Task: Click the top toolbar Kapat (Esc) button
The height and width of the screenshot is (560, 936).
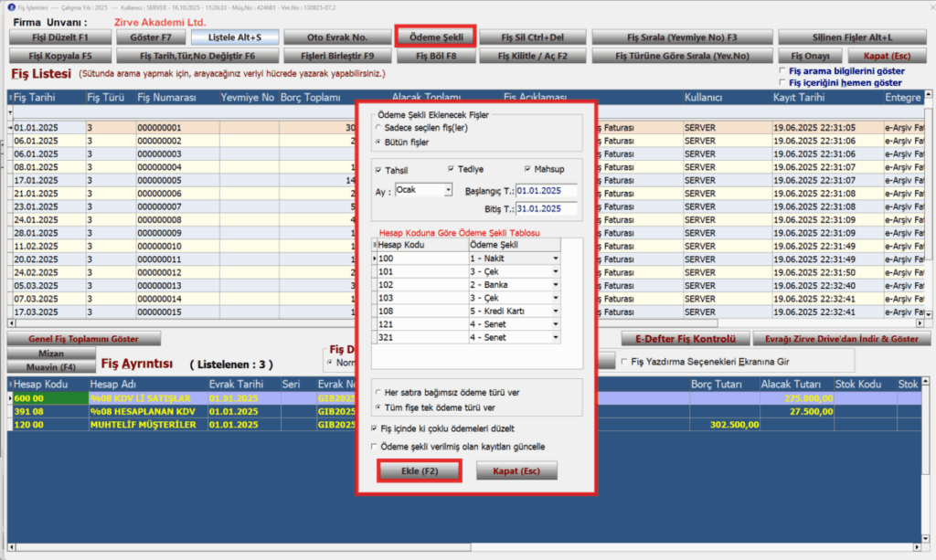Action: click(x=887, y=56)
